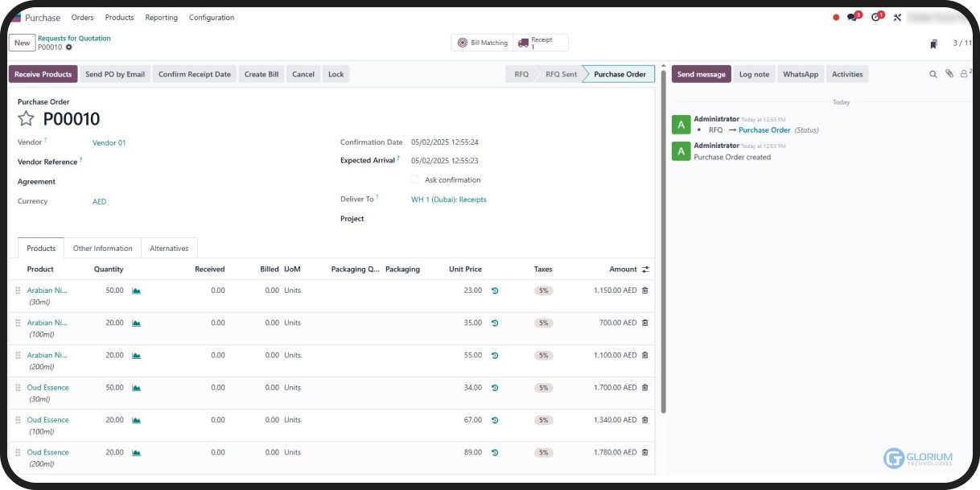This screenshot has width=980, height=490.
Task: Switch to the Alternatives tab
Action: click(x=169, y=249)
